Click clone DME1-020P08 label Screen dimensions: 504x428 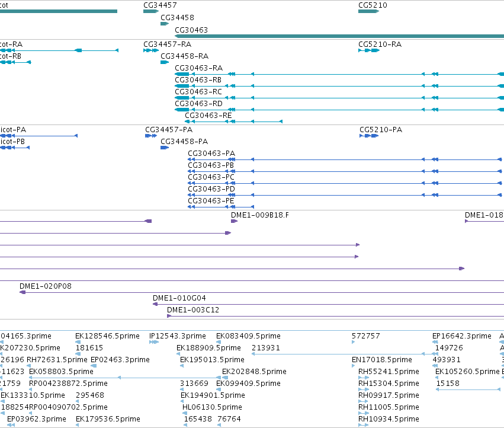click(x=46, y=286)
